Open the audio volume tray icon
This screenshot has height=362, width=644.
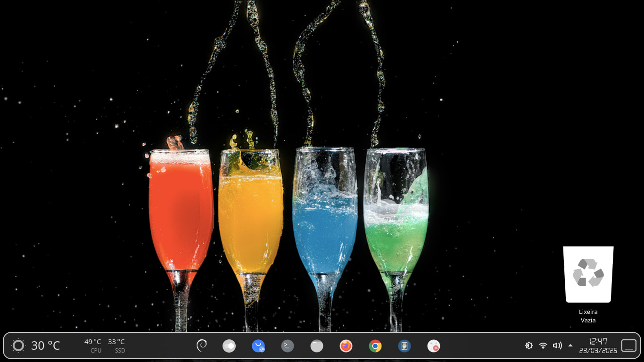(x=557, y=346)
